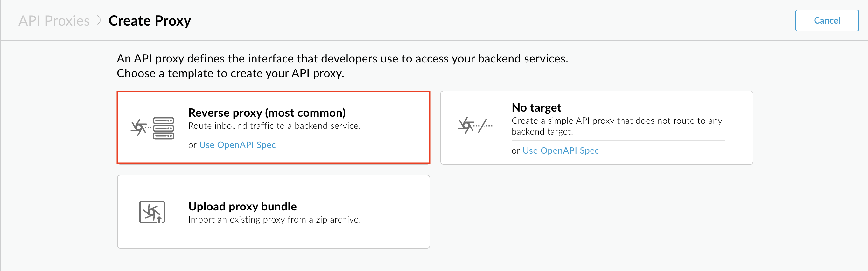Click the Create Proxy page title
The image size is (868, 271).
150,20
